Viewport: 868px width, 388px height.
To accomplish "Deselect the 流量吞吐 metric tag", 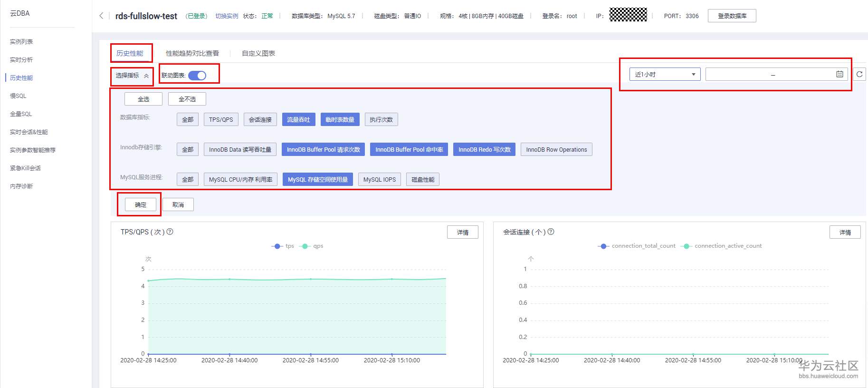I will (x=298, y=119).
